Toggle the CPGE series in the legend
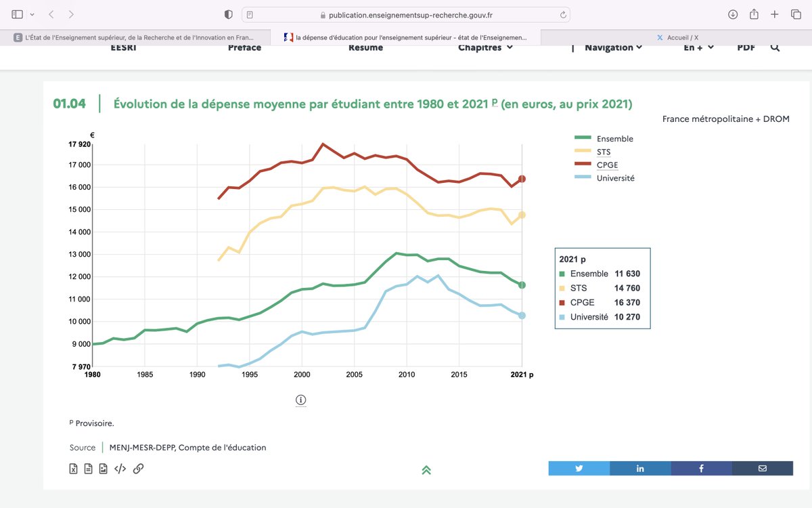Screen dimensions: 812x508 click(607, 165)
